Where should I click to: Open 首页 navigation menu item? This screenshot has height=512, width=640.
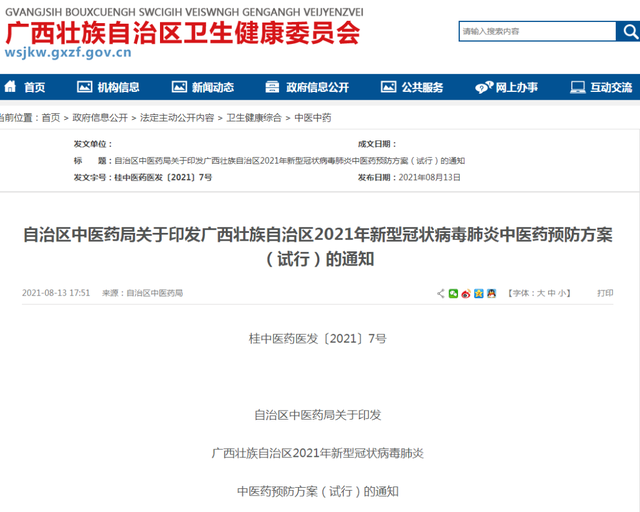pos(35,87)
